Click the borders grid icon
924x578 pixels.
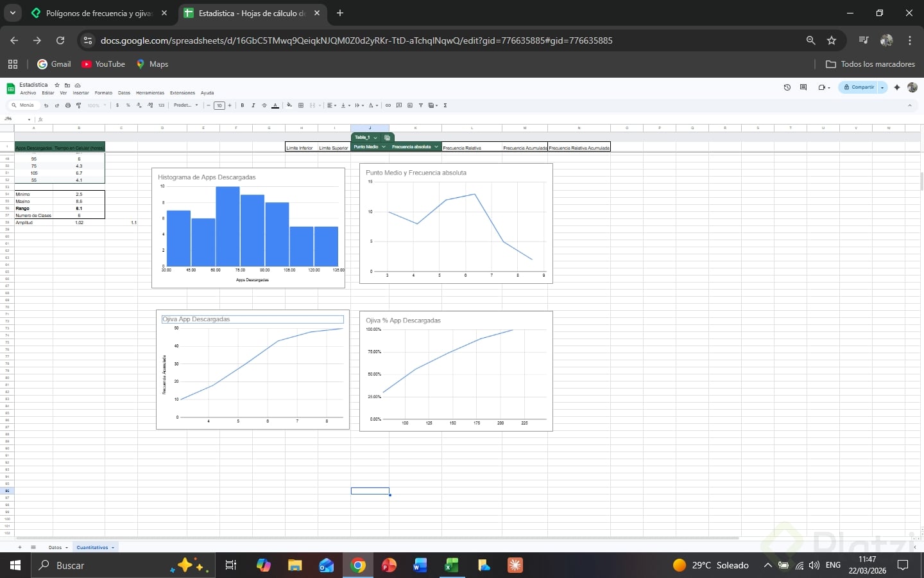tap(301, 105)
